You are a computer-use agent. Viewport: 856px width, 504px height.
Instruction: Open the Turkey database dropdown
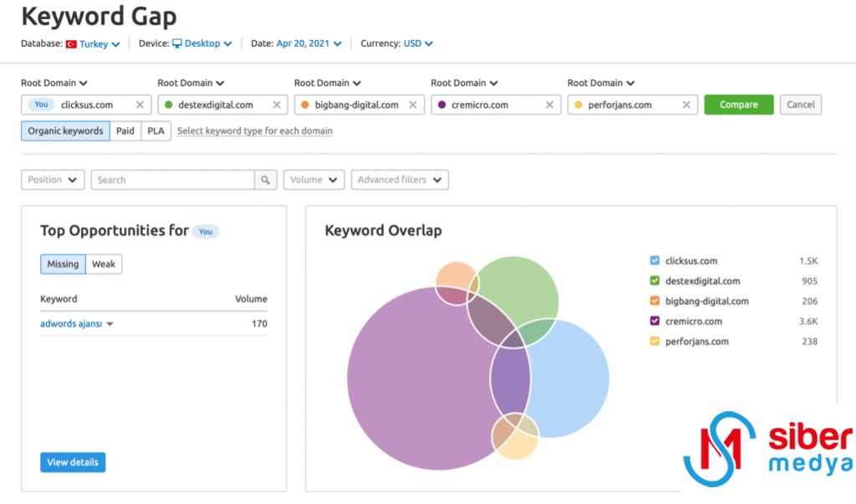pos(99,44)
